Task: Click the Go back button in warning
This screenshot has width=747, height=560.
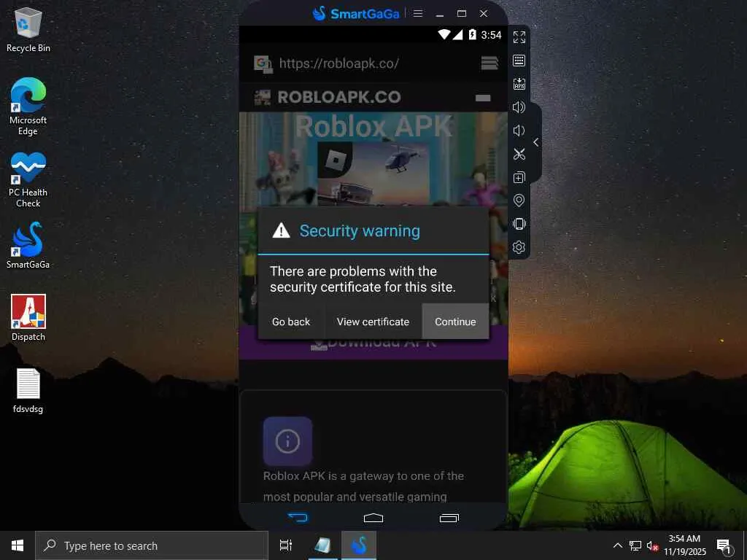Action: [x=291, y=322]
